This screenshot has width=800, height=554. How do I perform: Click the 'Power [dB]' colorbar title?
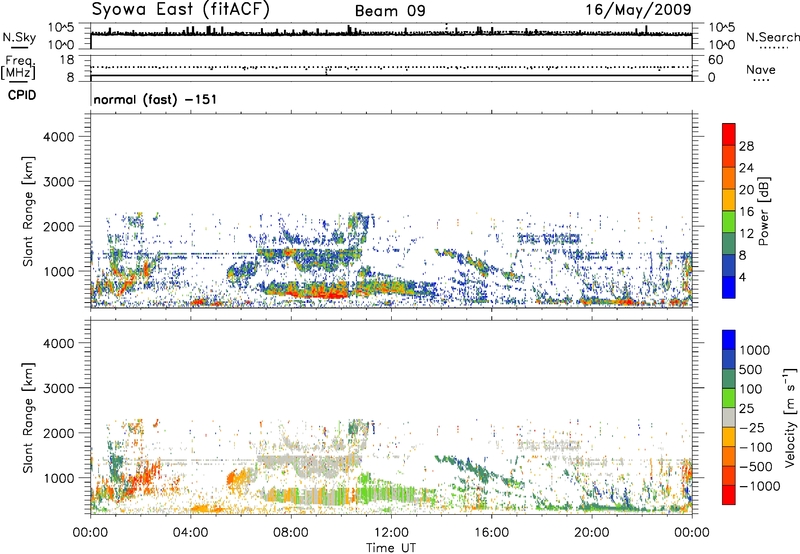[763, 211]
